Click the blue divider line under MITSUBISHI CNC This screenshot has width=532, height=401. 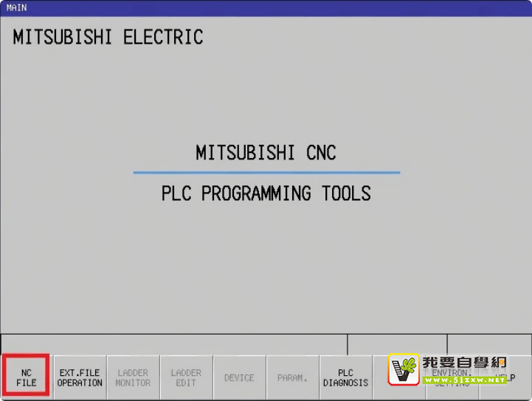tap(266, 173)
